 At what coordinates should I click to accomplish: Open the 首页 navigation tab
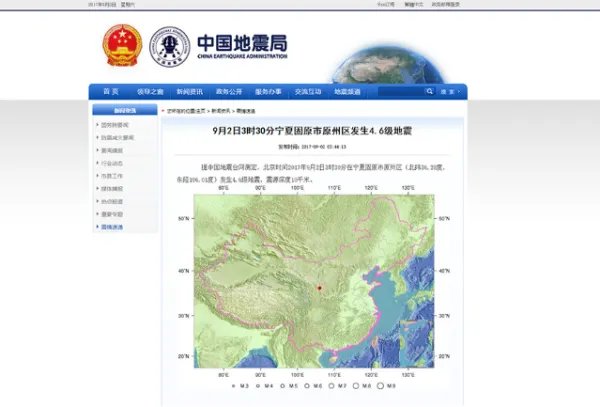tap(111, 92)
